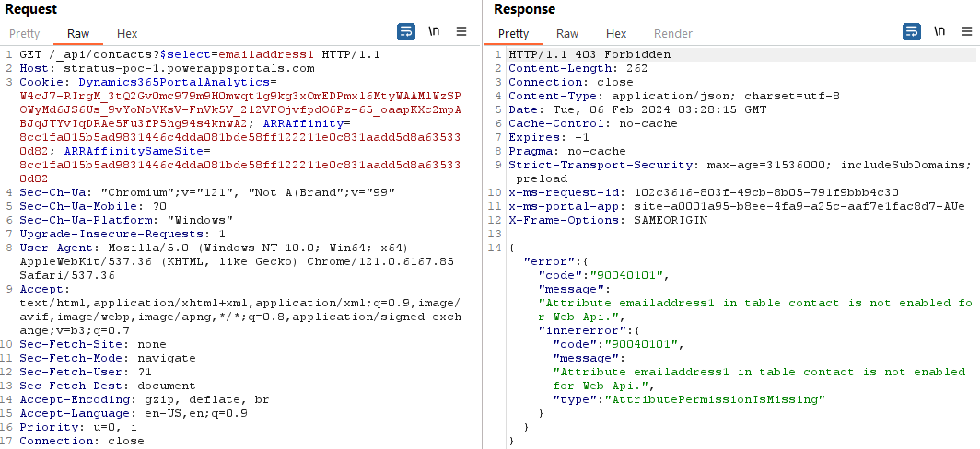The height and width of the screenshot is (449, 980).
Task: Click the Sec-Fetch-User header line
Action: tap(86, 372)
